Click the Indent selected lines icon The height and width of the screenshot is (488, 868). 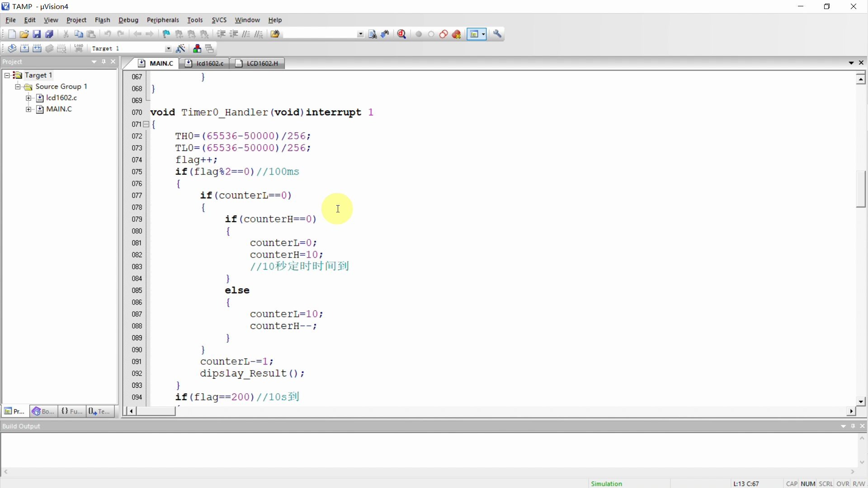[221, 34]
